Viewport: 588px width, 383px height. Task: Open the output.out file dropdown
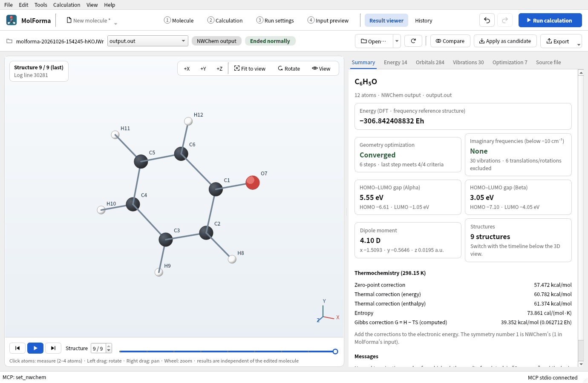(148, 41)
